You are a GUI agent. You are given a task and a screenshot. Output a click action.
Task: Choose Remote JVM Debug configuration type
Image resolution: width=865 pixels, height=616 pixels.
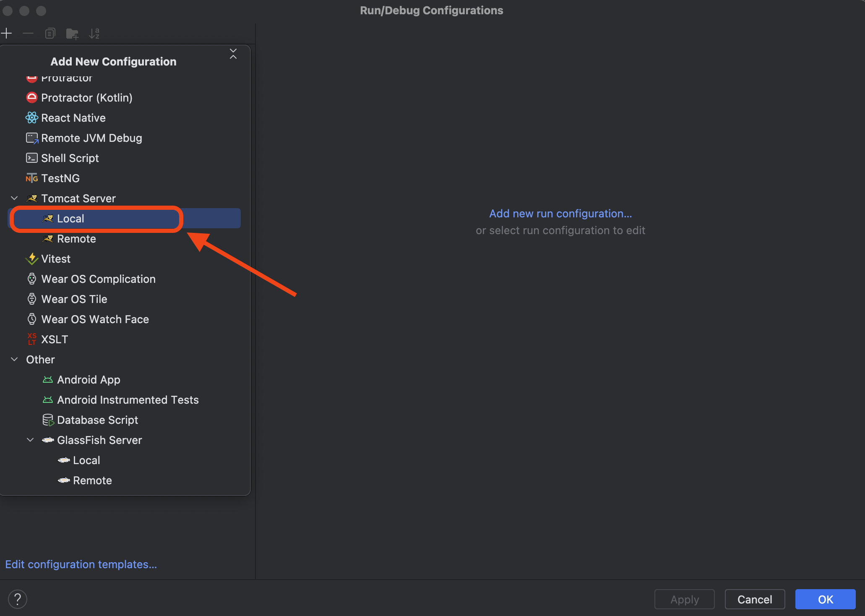91,138
